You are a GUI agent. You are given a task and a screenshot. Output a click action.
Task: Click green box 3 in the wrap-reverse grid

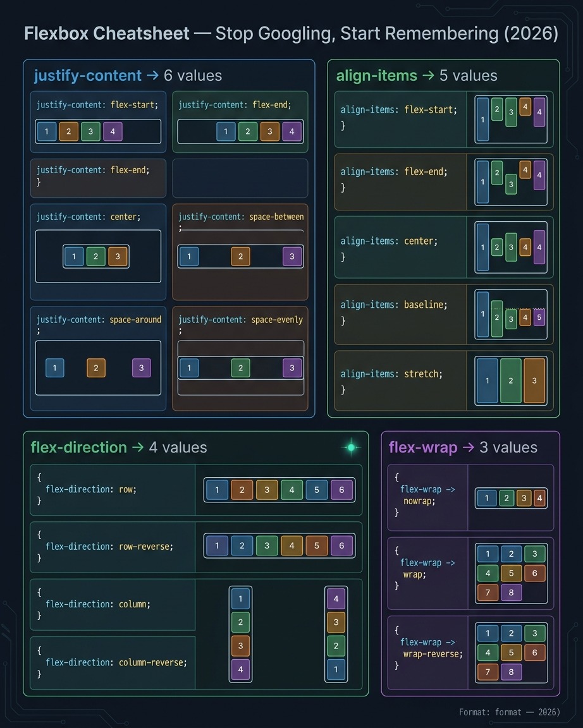click(x=535, y=633)
